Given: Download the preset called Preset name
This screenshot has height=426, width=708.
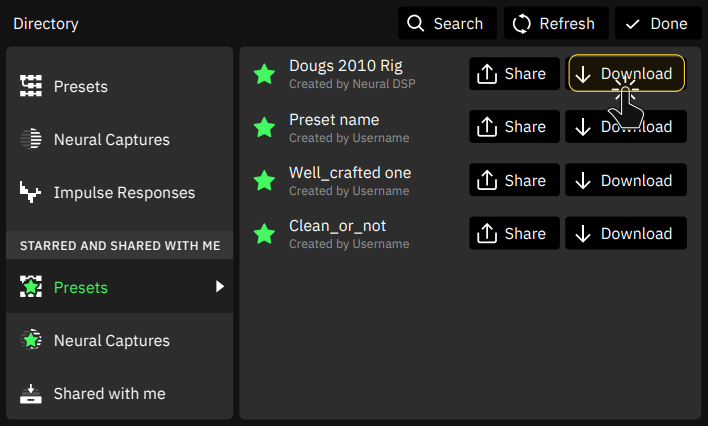Looking at the screenshot, I should coord(626,126).
